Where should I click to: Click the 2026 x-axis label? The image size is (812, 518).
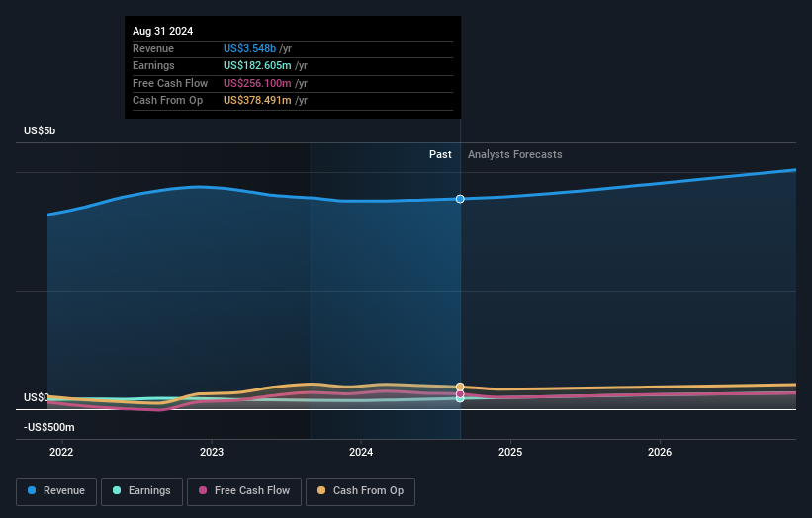pyautogui.click(x=660, y=452)
